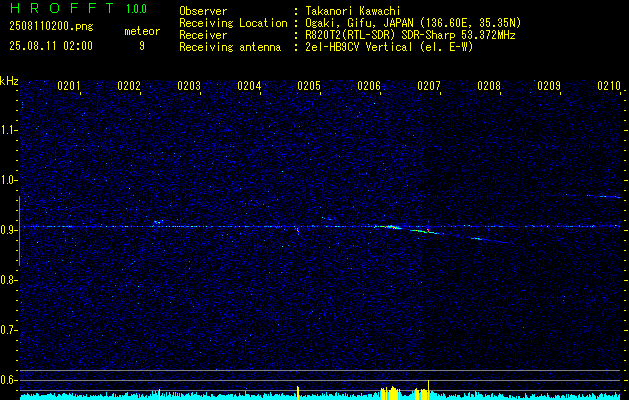Click the 0.8 frequency axis label
The height and width of the screenshot is (400, 629).
pos(8,280)
